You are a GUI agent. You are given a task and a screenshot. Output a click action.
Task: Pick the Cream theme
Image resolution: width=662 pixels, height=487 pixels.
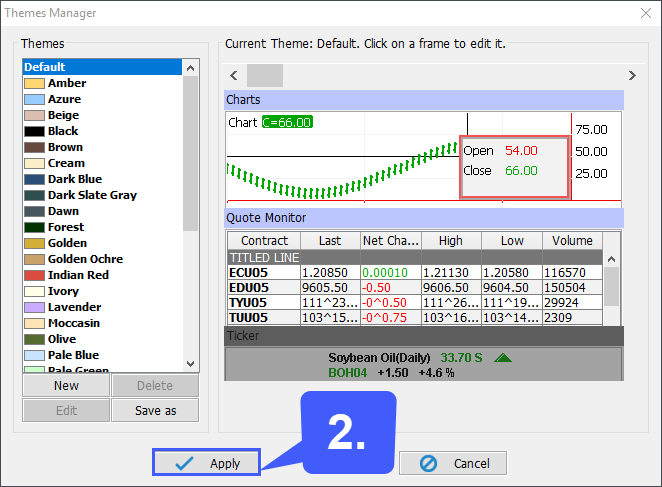(x=102, y=163)
